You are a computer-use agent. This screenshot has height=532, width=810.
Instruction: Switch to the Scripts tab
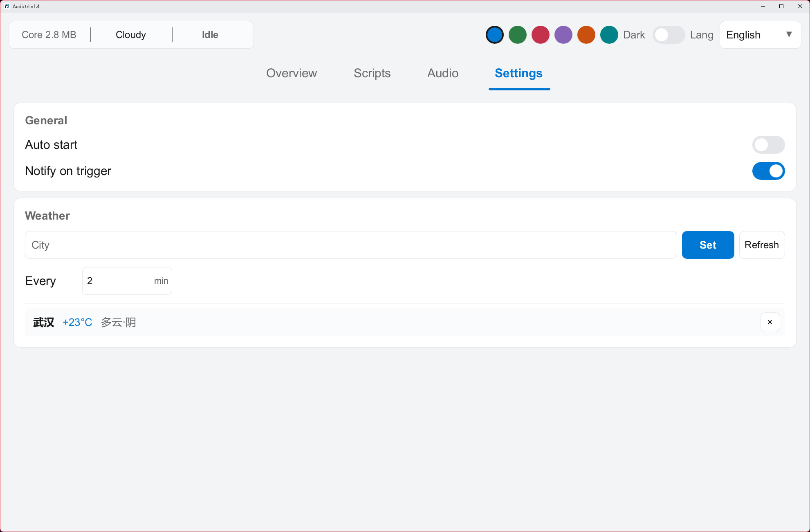[x=372, y=73]
